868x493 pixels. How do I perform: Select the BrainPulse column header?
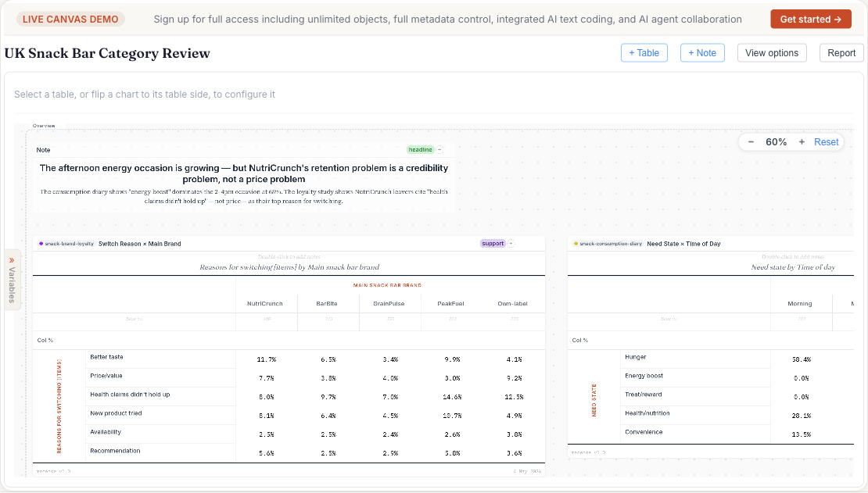[x=389, y=304]
